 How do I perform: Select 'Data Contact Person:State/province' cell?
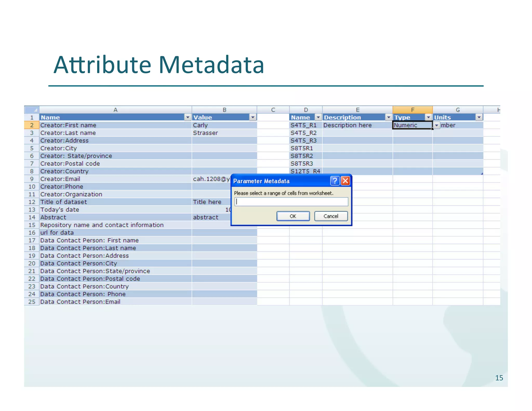116,271
